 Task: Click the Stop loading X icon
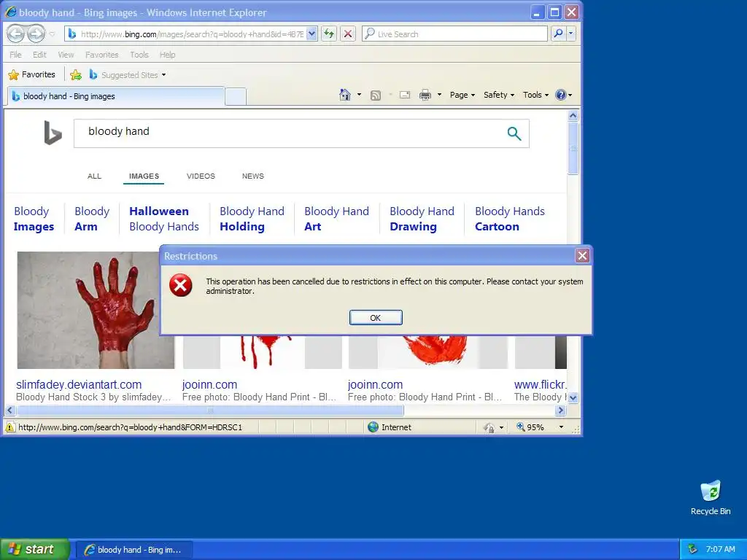click(x=348, y=34)
